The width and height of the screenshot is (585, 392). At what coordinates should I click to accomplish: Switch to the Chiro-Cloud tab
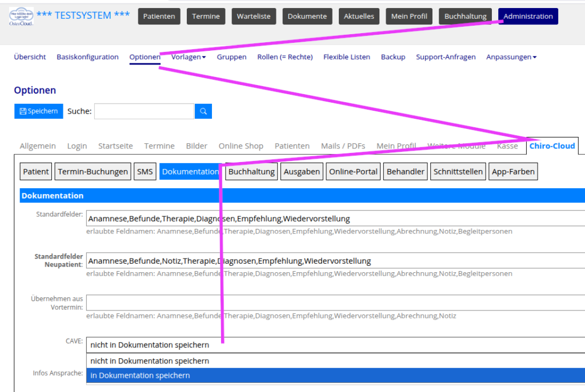coord(552,146)
